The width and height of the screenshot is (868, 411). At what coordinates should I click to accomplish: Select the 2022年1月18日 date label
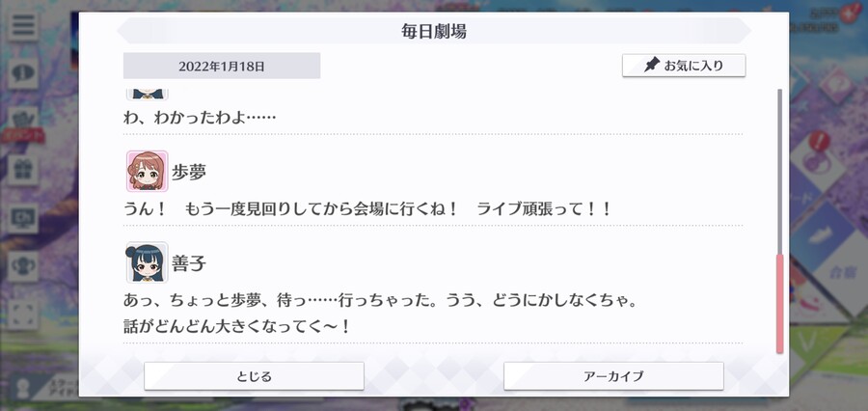[x=222, y=66]
